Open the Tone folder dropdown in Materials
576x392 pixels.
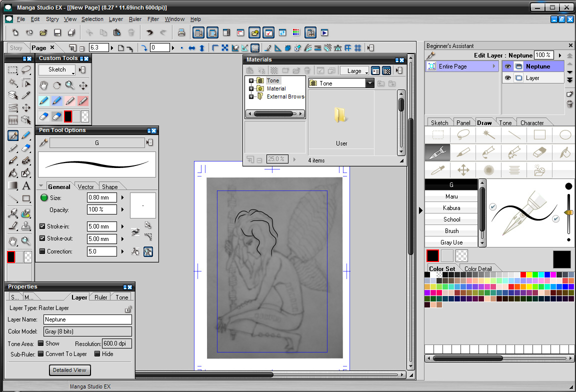[x=369, y=83]
